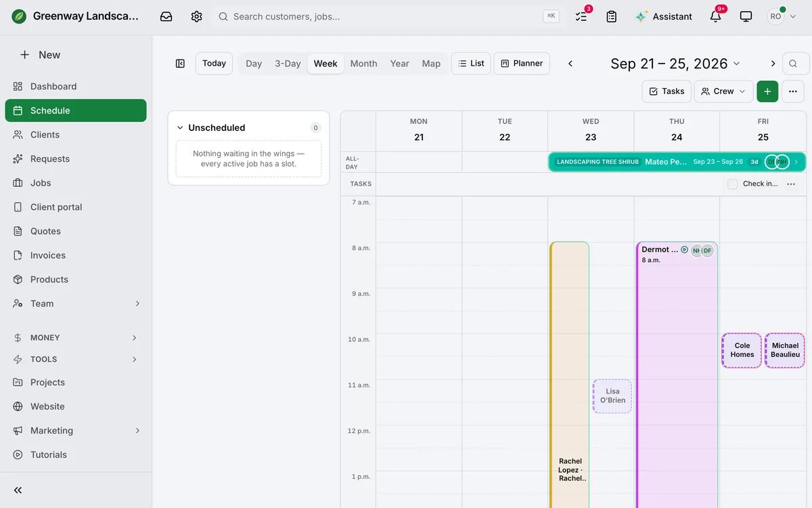Open the Sep 21 – 25, 2026 date dropdown
The height and width of the screenshot is (508, 812).
pos(675,64)
